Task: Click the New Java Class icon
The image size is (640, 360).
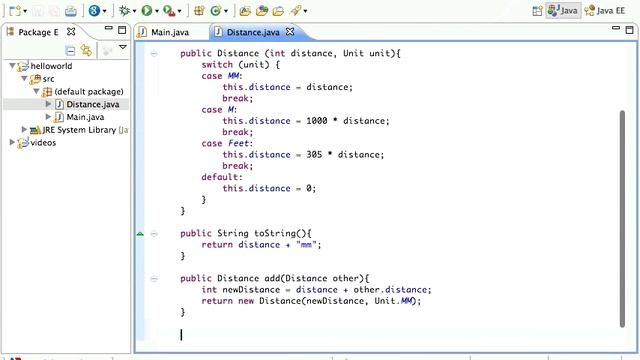Action: [216, 11]
